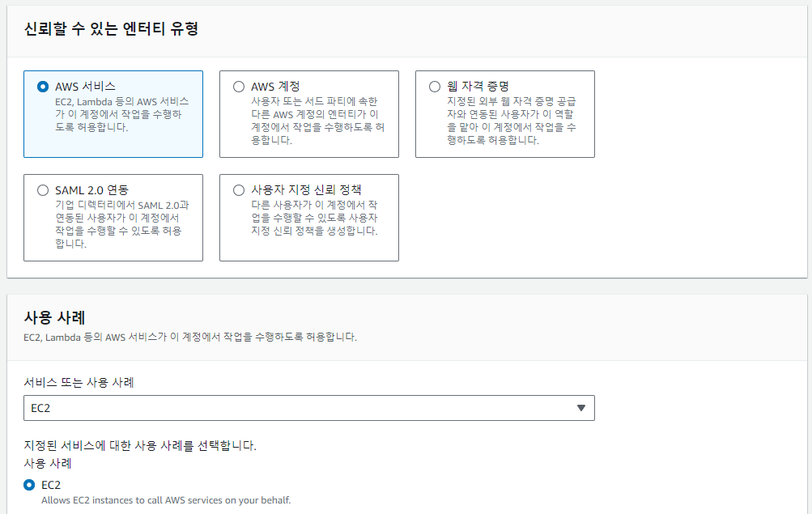
Task: Click the 지정된 서비스에 대한 사용 사례를 선택합니다 text
Action: [x=140, y=446]
